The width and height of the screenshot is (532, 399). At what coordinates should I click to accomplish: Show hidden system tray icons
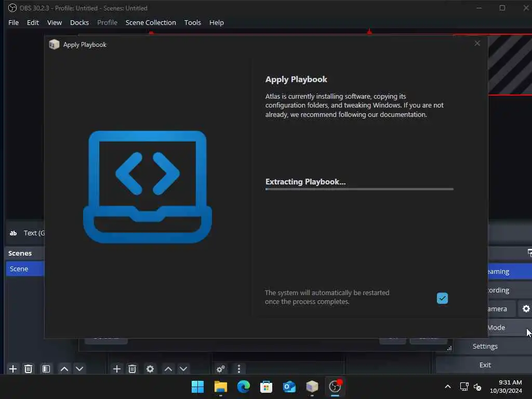pos(447,387)
